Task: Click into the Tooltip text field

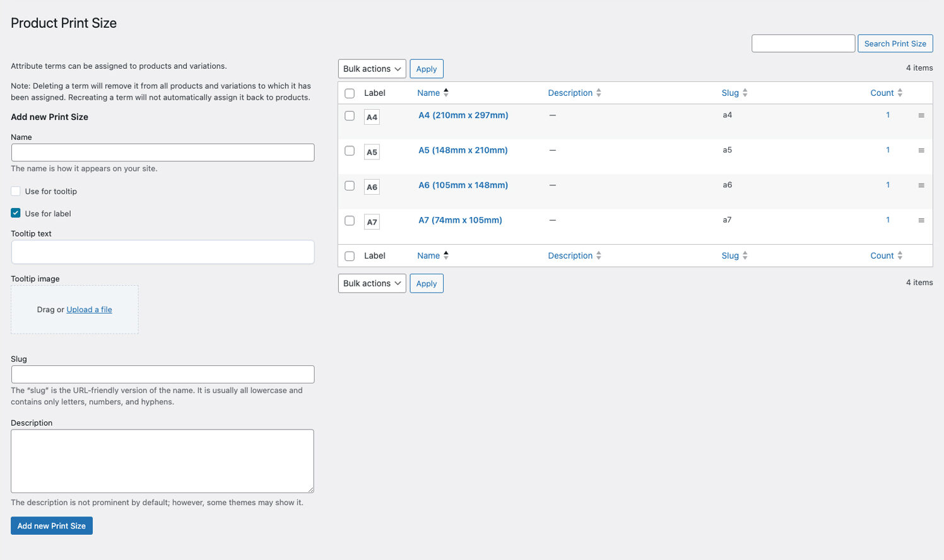Action: [163, 252]
